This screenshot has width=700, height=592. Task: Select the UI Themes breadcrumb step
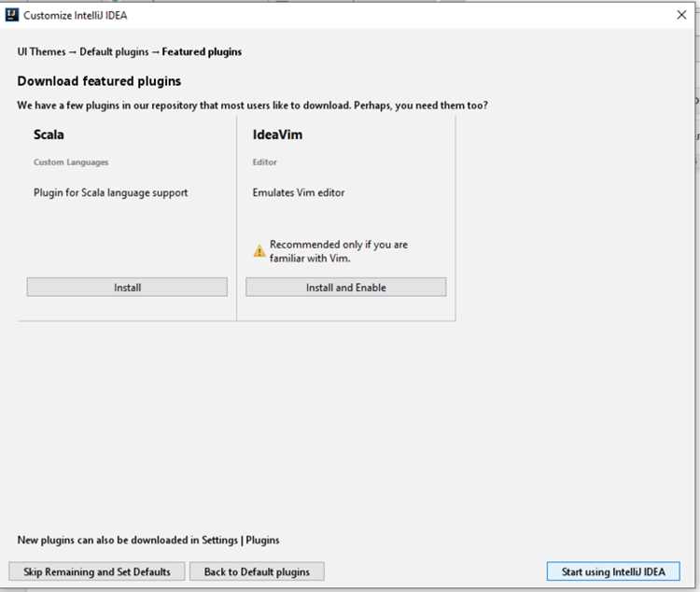pyautogui.click(x=41, y=52)
